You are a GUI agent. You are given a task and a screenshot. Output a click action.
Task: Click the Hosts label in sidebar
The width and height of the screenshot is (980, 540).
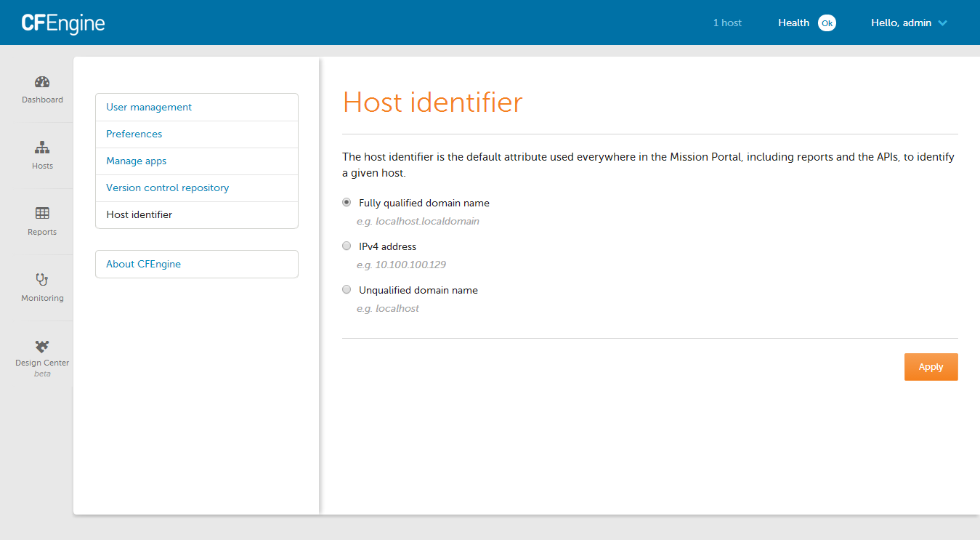(x=42, y=166)
